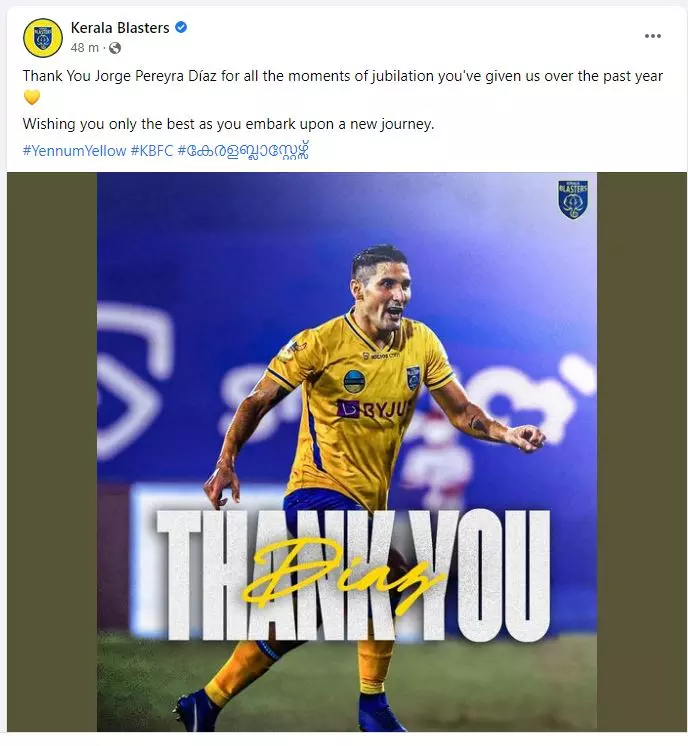Viewport: 688px width, 746px height.
Task: Open the #YennumYellow hashtag
Action: tap(74, 151)
